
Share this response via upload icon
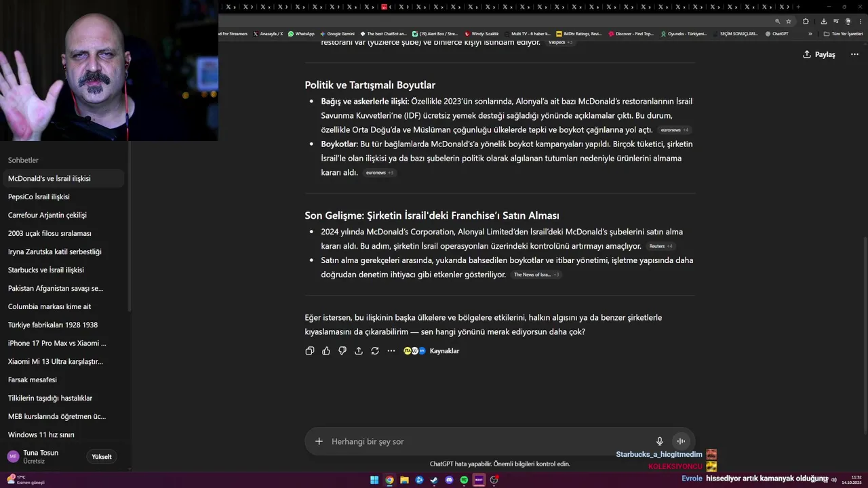click(359, 351)
